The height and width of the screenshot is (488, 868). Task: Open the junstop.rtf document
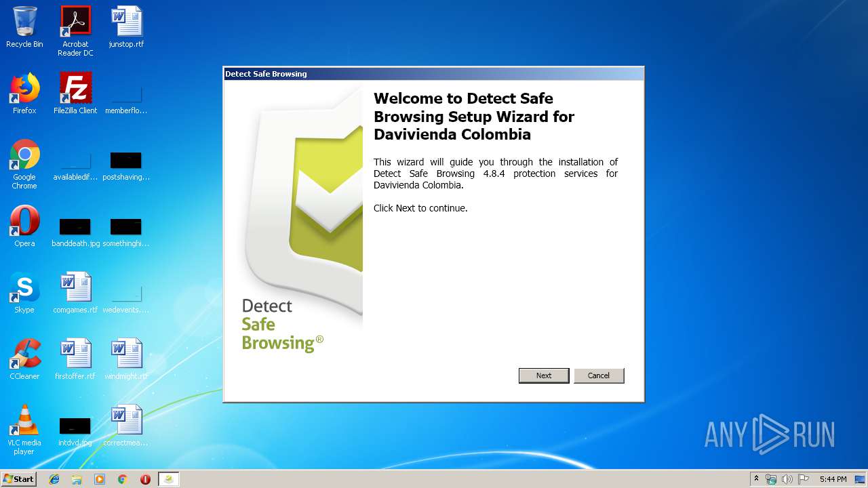point(126,27)
